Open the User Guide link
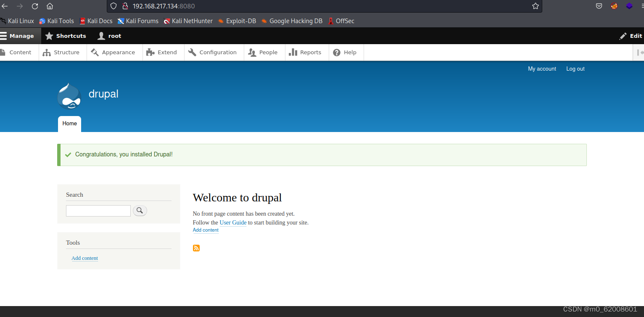Image resolution: width=644 pixels, height=317 pixels. coord(233,222)
